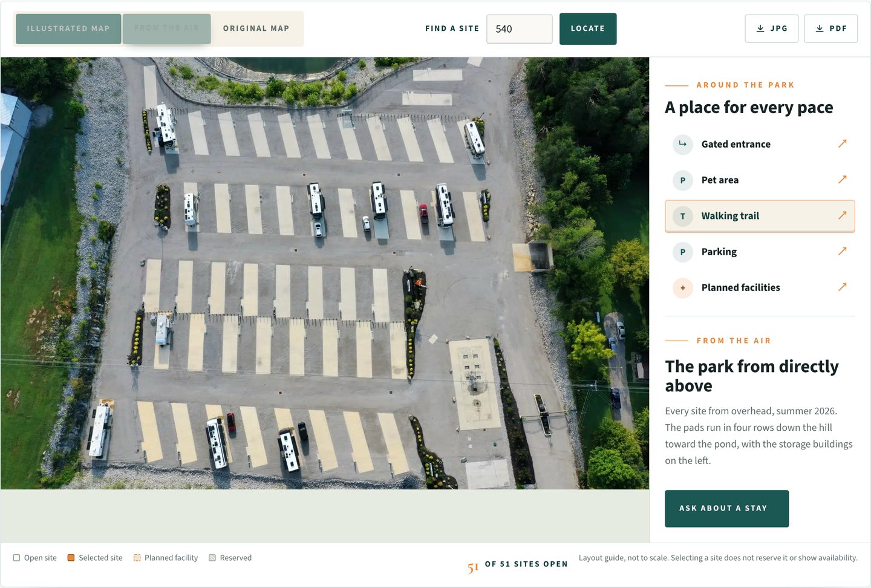Click 'The park from directly above' heading
This screenshot has width=871, height=588.
coord(752,376)
